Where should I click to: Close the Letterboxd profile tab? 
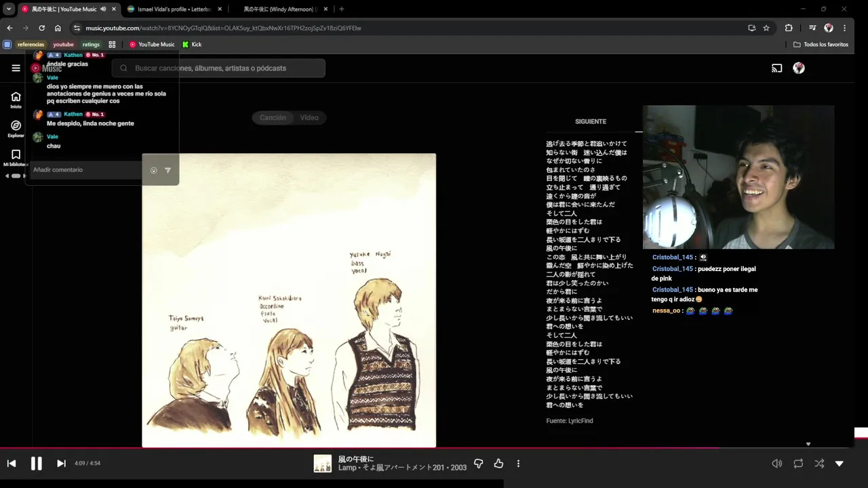pyautogui.click(x=220, y=9)
